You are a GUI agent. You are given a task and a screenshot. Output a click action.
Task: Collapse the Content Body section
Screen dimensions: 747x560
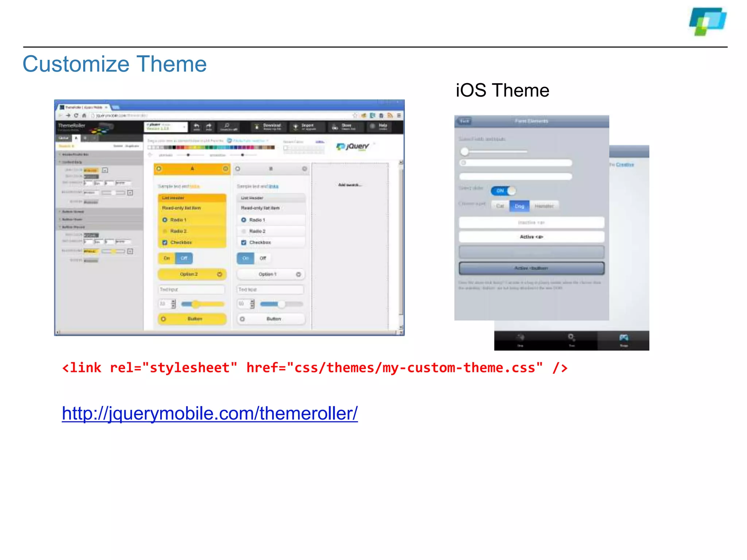click(99, 162)
